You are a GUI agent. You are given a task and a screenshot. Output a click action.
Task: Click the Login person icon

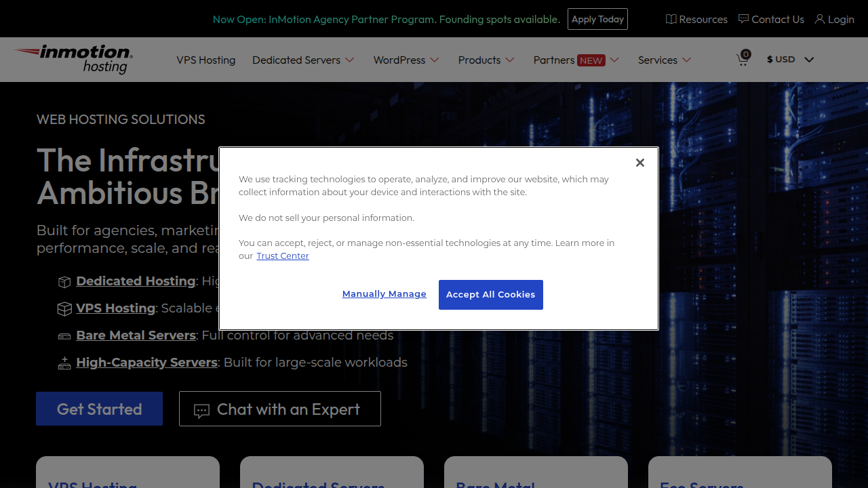tap(820, 19)
